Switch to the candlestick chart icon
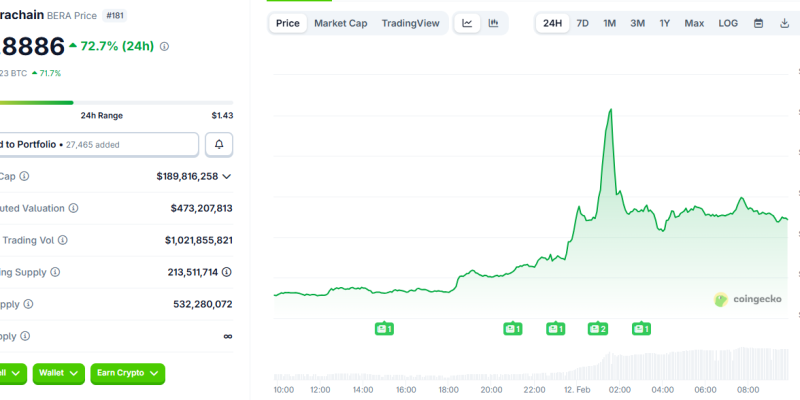 click(x=494, y=23)
